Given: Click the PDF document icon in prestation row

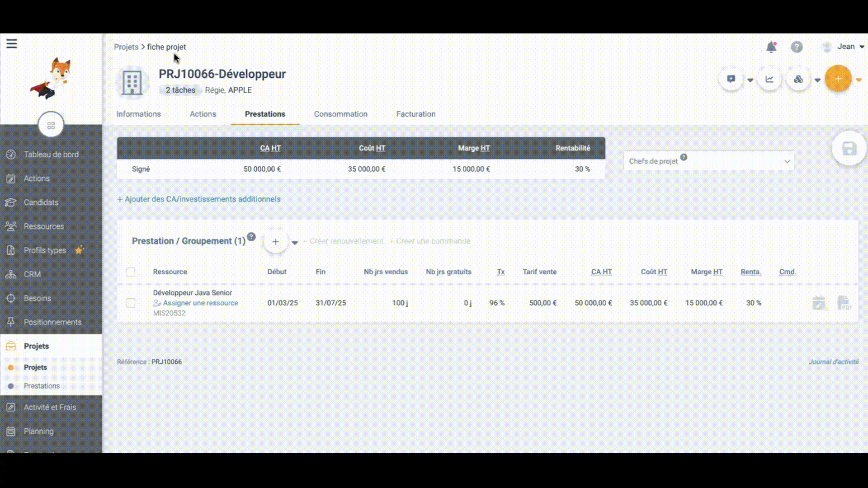Looking at the screenshot, I should 844,303.
